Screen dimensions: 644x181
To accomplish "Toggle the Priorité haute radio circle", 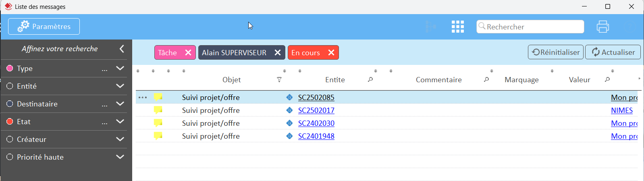I will pyautogui.click(x=10, y=157).
